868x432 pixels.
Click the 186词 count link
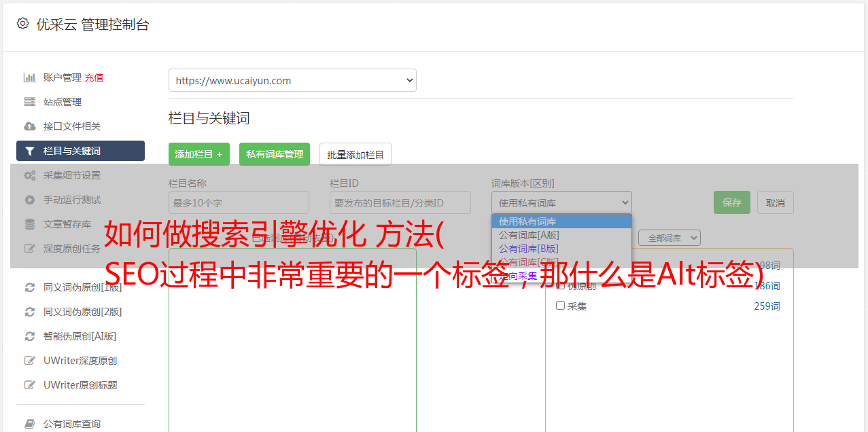(767, 286)
